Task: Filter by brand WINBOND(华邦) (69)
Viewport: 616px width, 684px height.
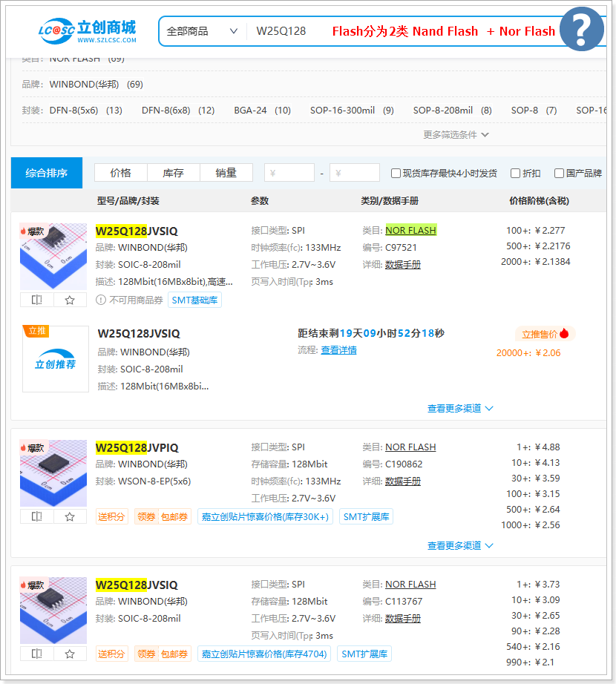Action: (96, 84)
